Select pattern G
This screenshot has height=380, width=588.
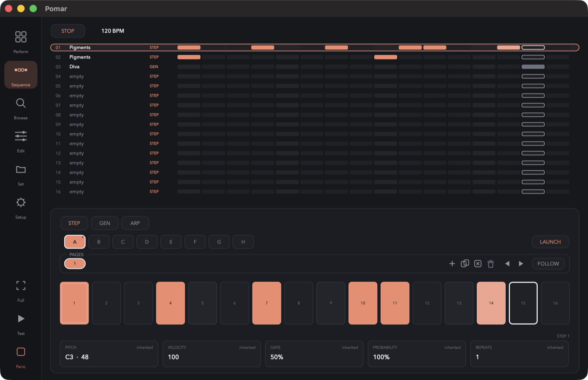[x=219, y=242]
